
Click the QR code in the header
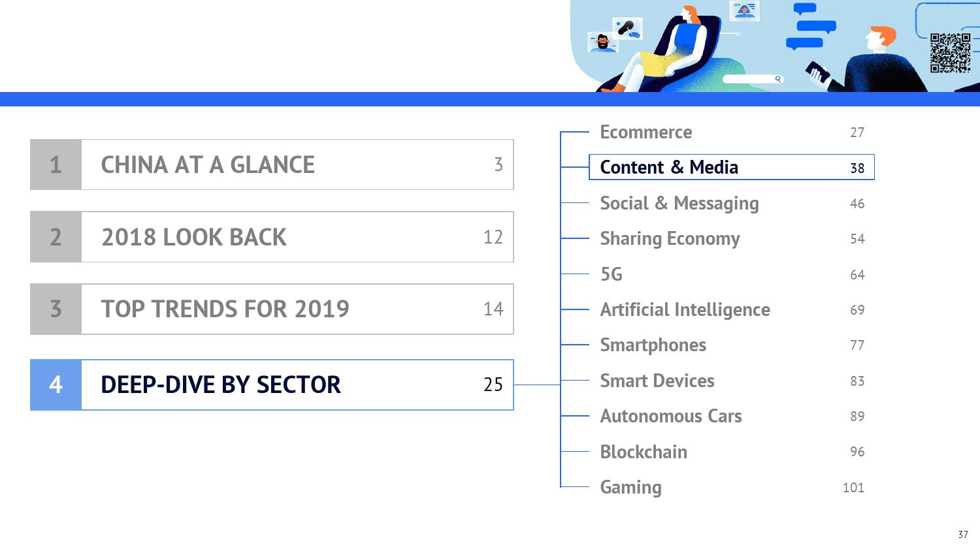950,53
